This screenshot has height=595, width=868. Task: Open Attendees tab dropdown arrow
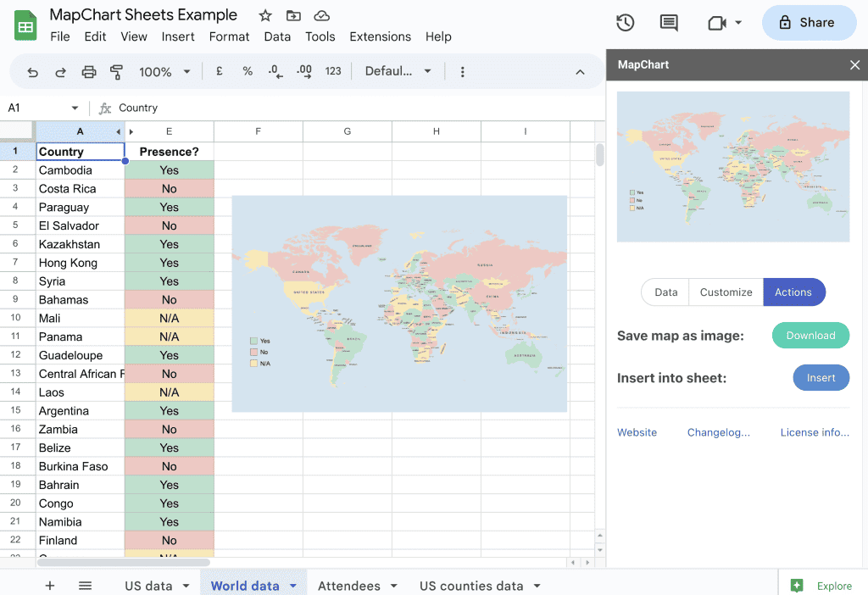[x=393, y=586]
